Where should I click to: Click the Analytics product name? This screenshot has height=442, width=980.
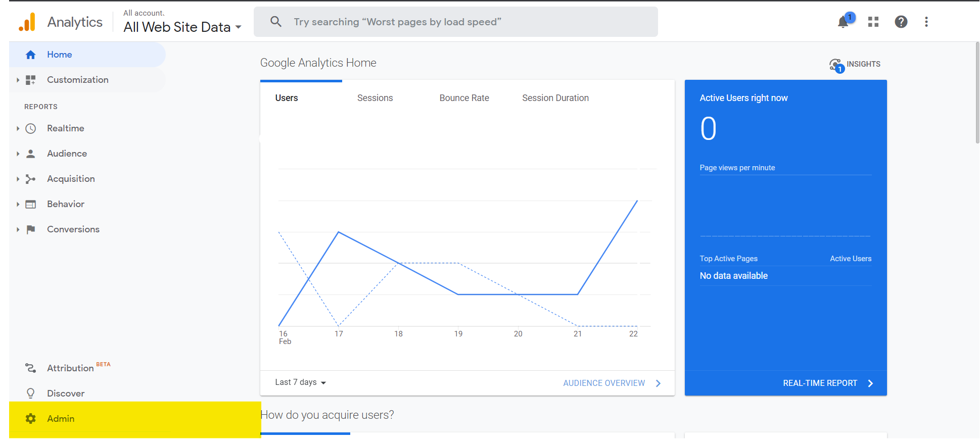tap(75, 22)
